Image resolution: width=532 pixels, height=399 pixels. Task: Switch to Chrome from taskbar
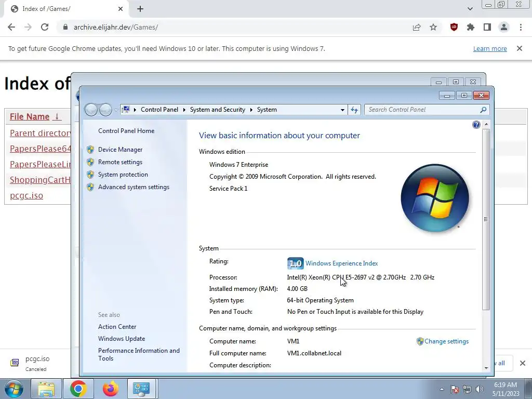[x=78, y=389]
